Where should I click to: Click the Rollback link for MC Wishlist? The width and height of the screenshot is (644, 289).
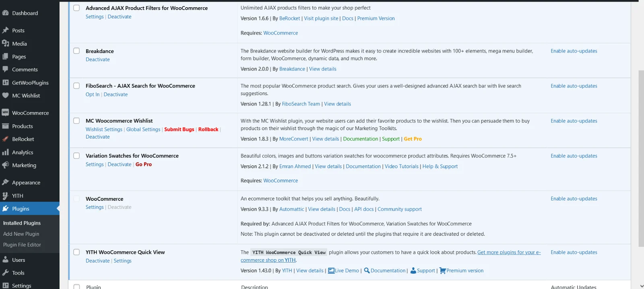coord(208,130)
